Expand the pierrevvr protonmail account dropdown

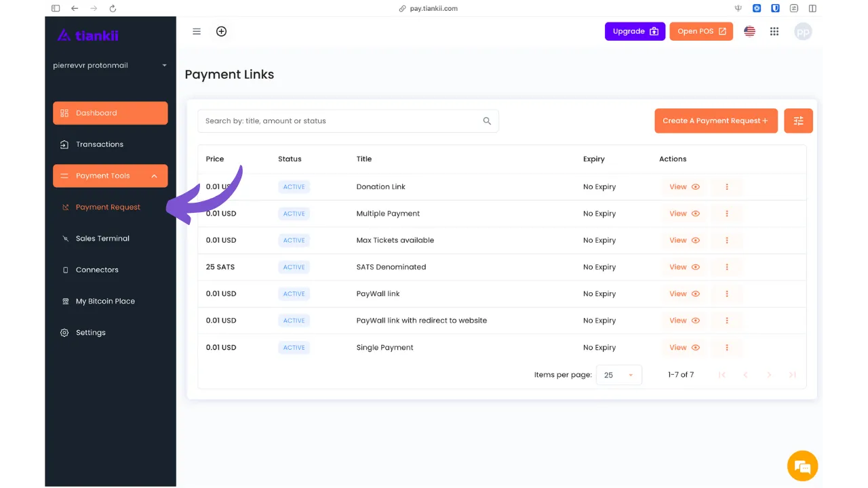point(164,66)
